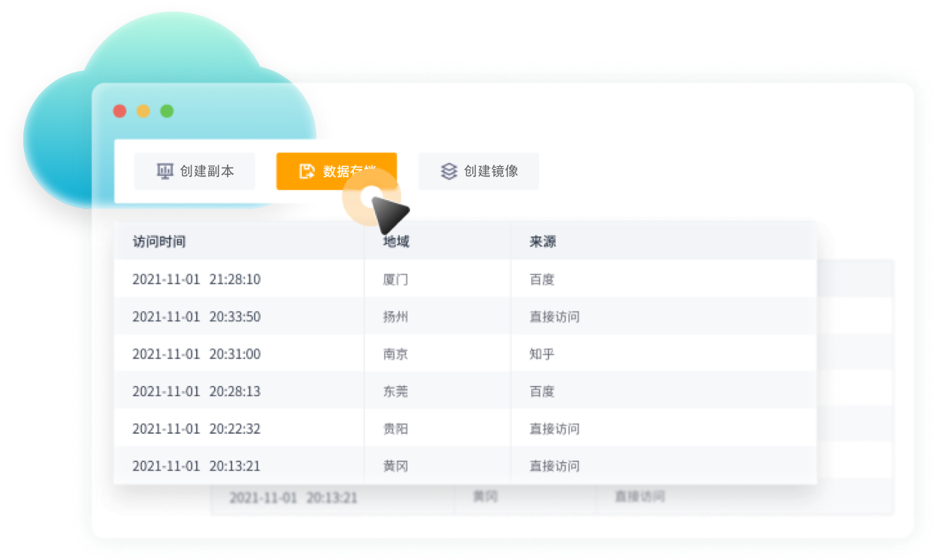Click the 贵阳 region cell

pyautogui.click(x=395, y=429)
